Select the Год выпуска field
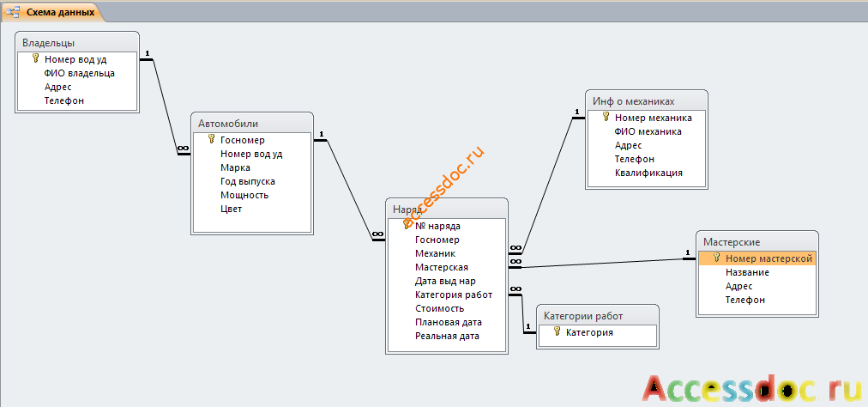Screen dimensions: 868x407 pos(252,181)
